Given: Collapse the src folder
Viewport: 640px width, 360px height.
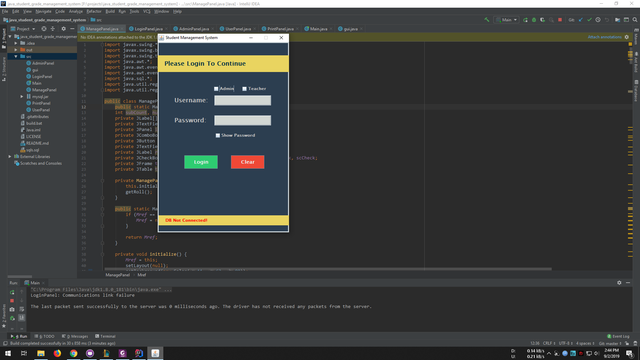Looking at the screenshot, I should [x=16, y=56].
